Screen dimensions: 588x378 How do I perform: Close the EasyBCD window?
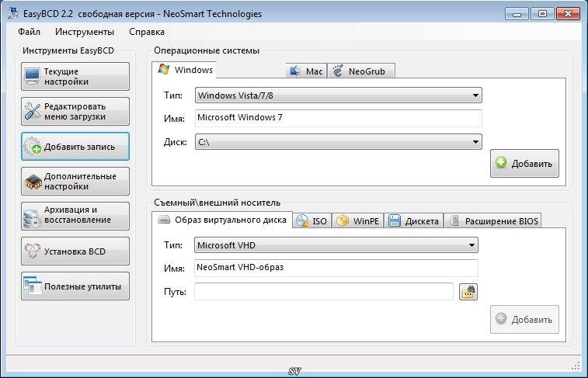click(568, 14)
